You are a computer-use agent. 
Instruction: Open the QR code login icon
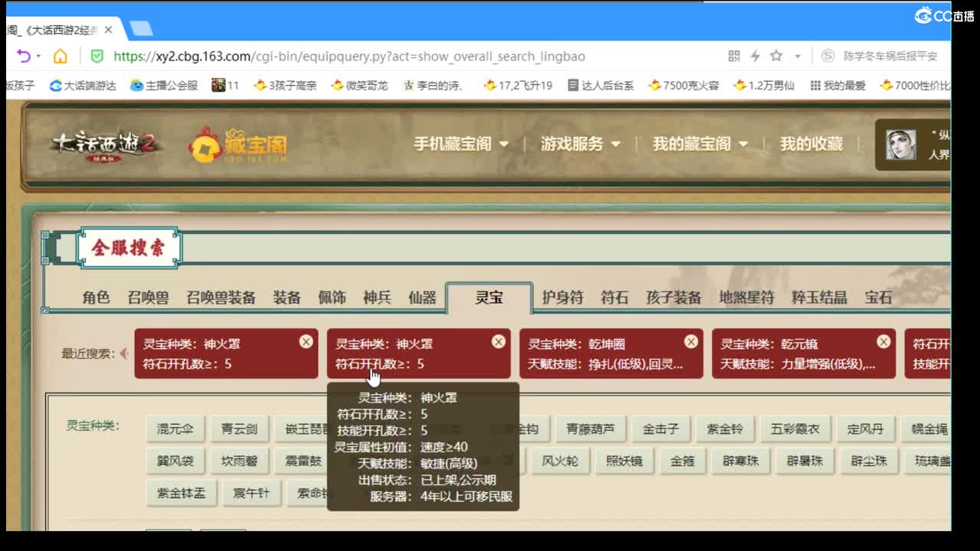[733, 56]
